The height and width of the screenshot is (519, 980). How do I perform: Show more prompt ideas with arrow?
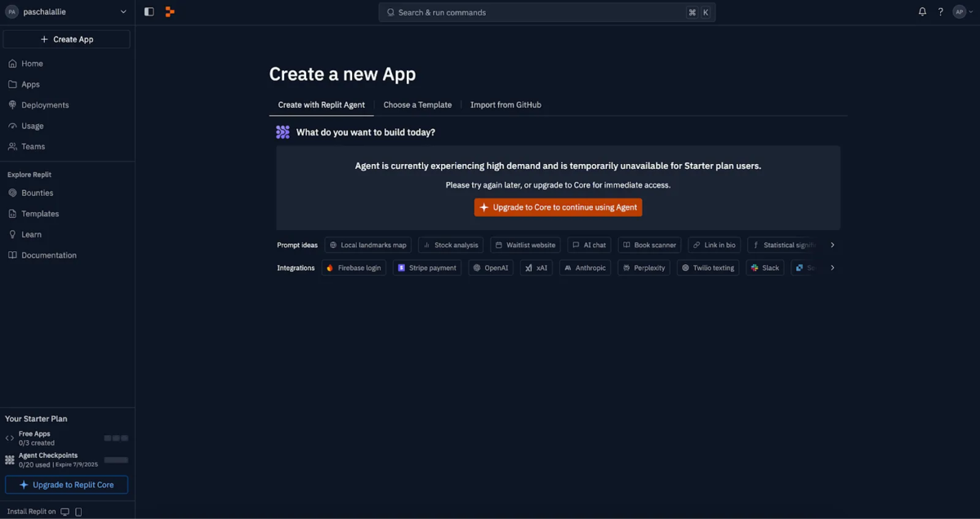832,245
